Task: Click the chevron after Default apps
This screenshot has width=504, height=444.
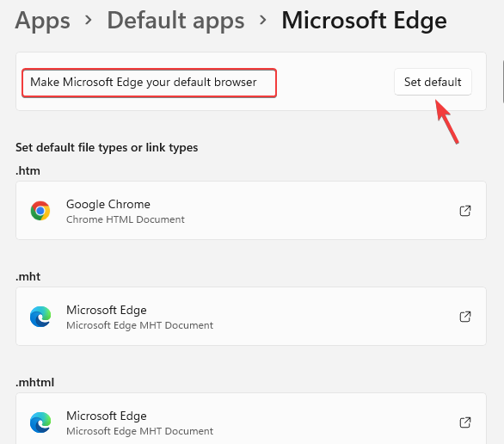Action: [x=263, y=21]
